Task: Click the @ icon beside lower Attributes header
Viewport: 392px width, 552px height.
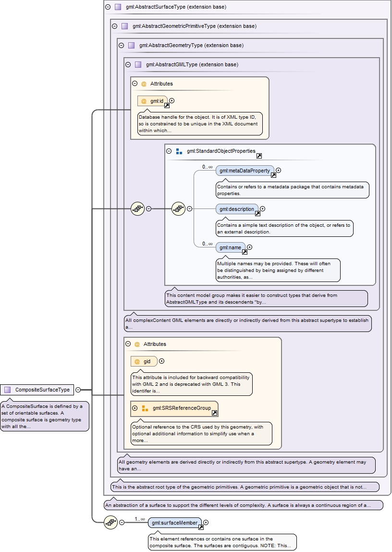Action: 137,344
